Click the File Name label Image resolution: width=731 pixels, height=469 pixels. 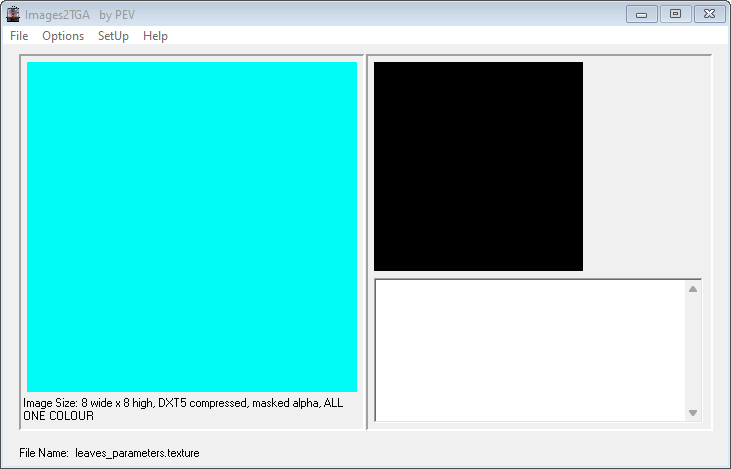click(44, 453)
